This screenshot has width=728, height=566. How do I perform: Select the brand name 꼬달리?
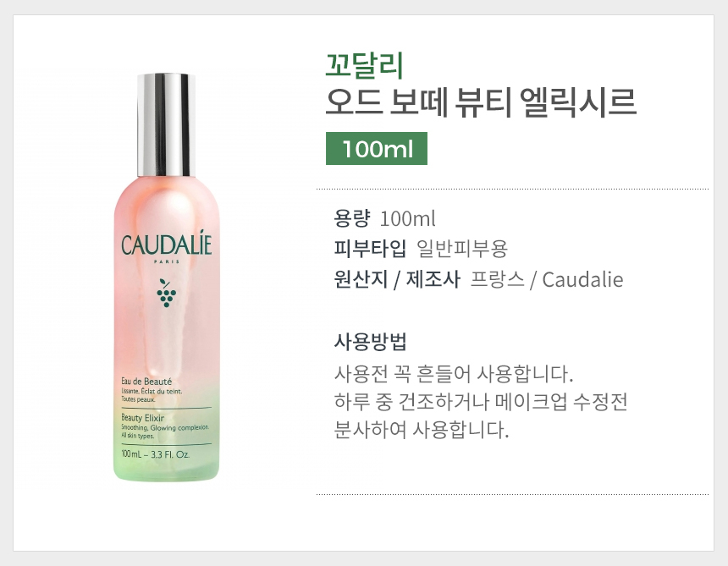point(364,65)
